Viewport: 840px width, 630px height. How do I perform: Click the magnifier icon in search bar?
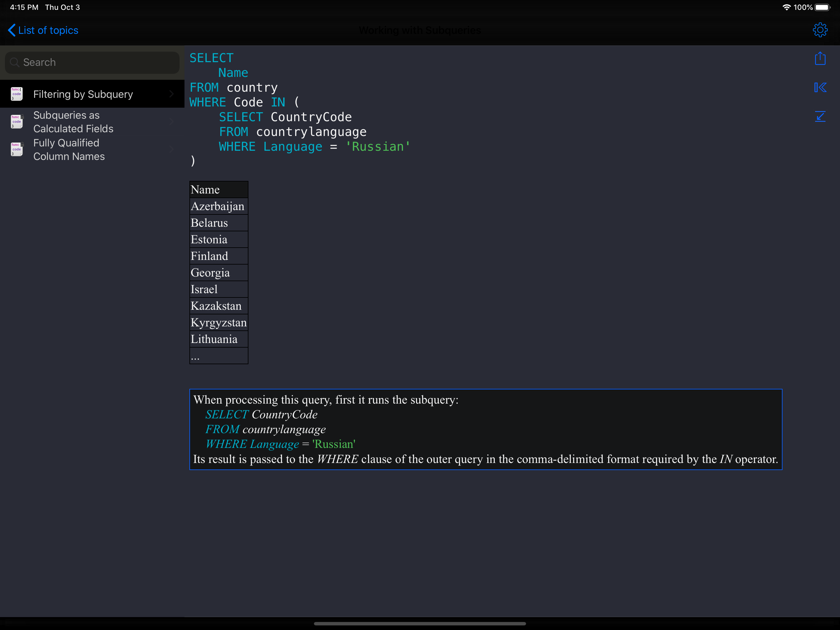pyautogui.click(x=14, y=62)
